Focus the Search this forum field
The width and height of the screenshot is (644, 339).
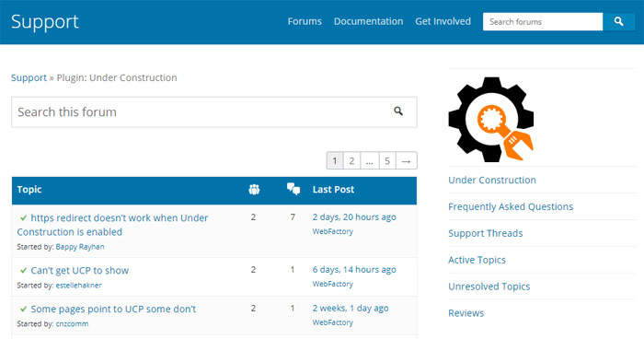214,111
